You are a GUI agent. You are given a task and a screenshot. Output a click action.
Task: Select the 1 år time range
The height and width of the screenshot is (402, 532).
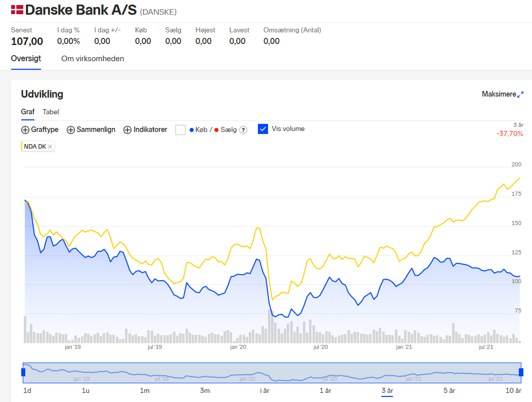[x=325, y=390]
